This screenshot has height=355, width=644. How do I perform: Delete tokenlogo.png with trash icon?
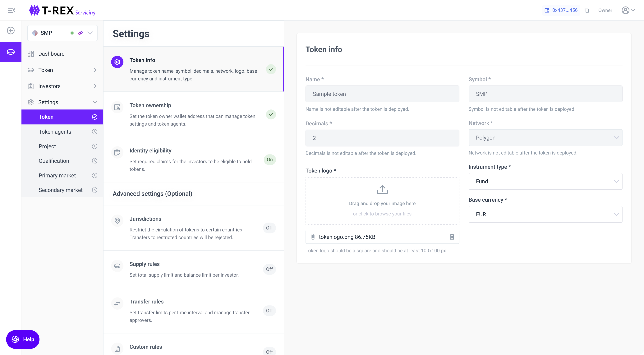tap(452, 237)
